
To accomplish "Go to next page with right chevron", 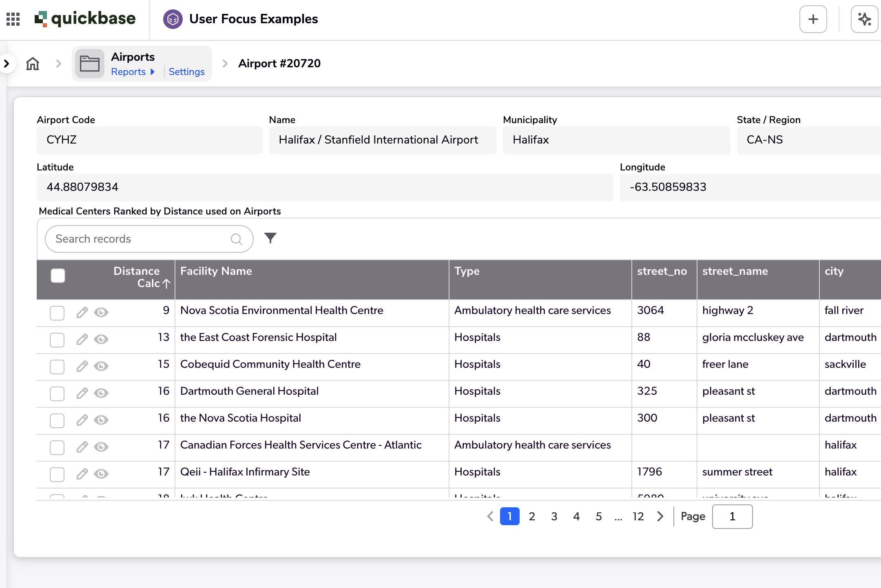I will 660,516.
